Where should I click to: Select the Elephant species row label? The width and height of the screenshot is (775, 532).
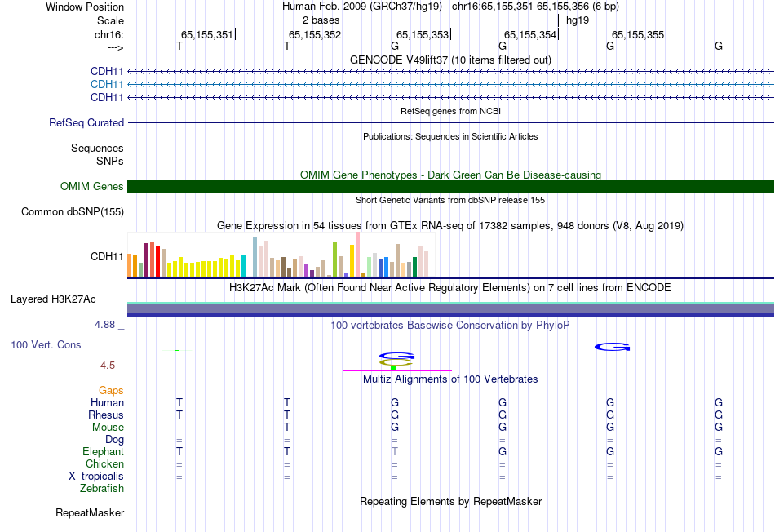point(104,451)
